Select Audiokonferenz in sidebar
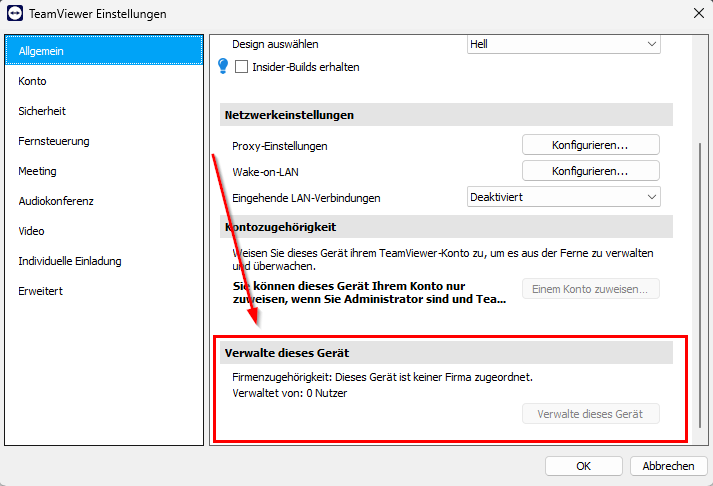The image size is (713, 486). 104,201
